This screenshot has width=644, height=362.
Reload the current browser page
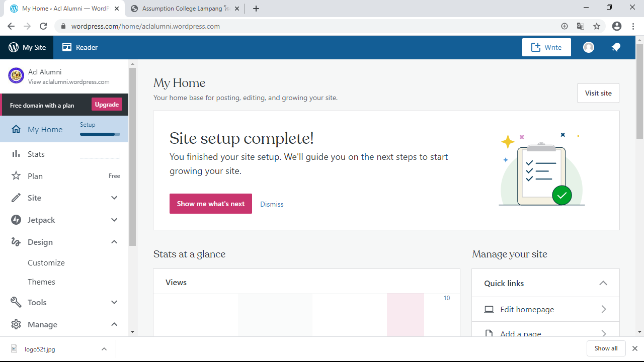click(x=43, y=26)
